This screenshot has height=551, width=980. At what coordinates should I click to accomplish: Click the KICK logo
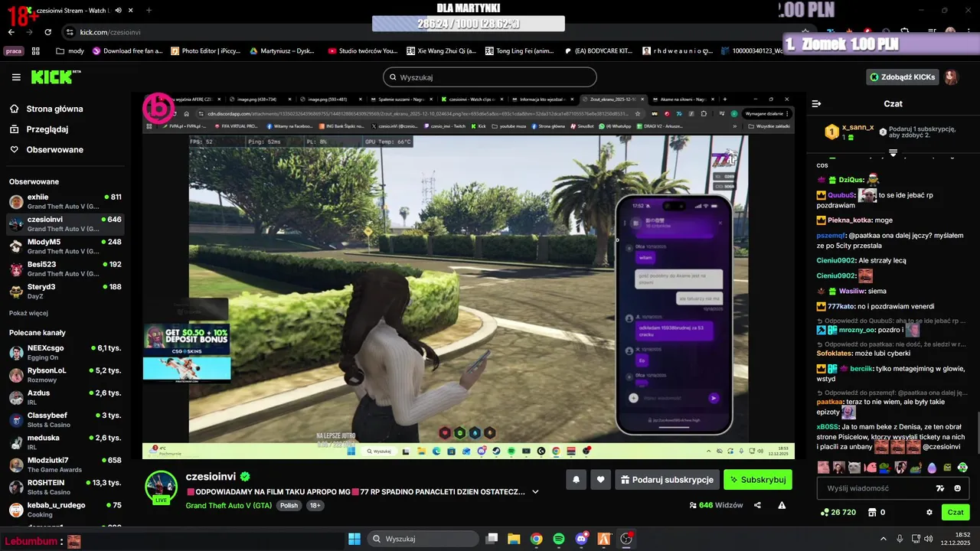pos(55,77)
